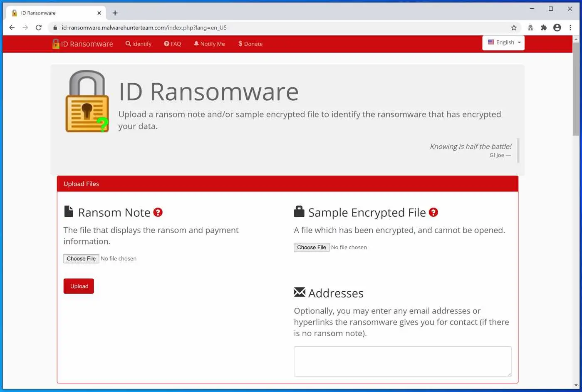
Task: Choose a file for Sample Encrypted File
Action: click(x=312, y=247)
